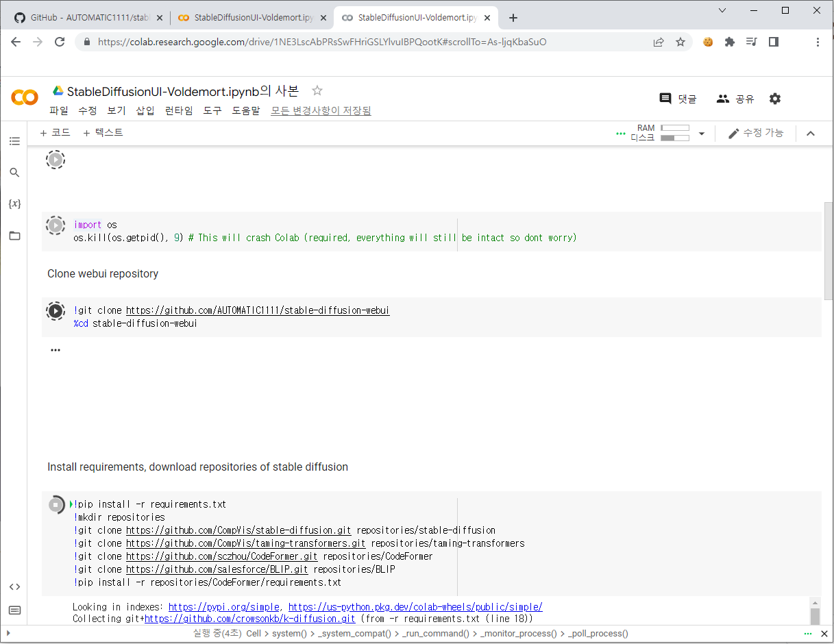
Task: Open the 도움말 menu
Action: 246,110
